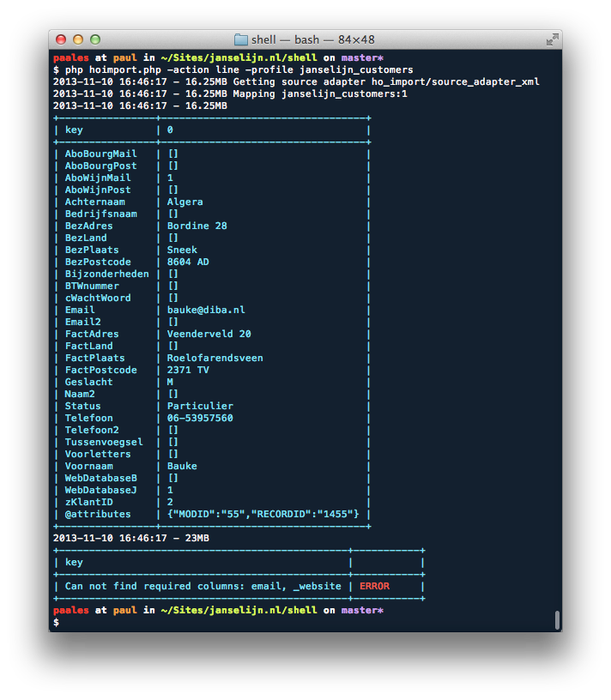Click the 'FactAdres' key
Viewport: 611px width, 700px height.
(x=92, y=335)
